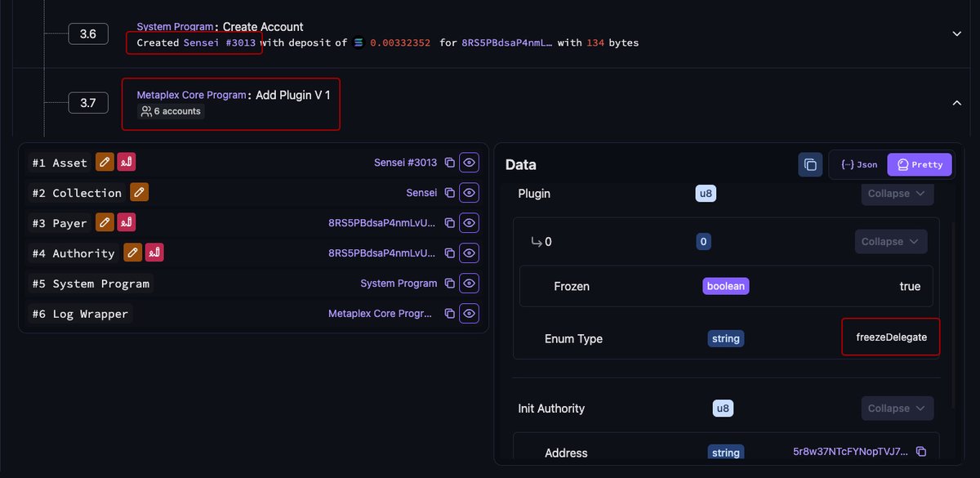Toggle the eye icon for System Program row

tap(469, 284)
